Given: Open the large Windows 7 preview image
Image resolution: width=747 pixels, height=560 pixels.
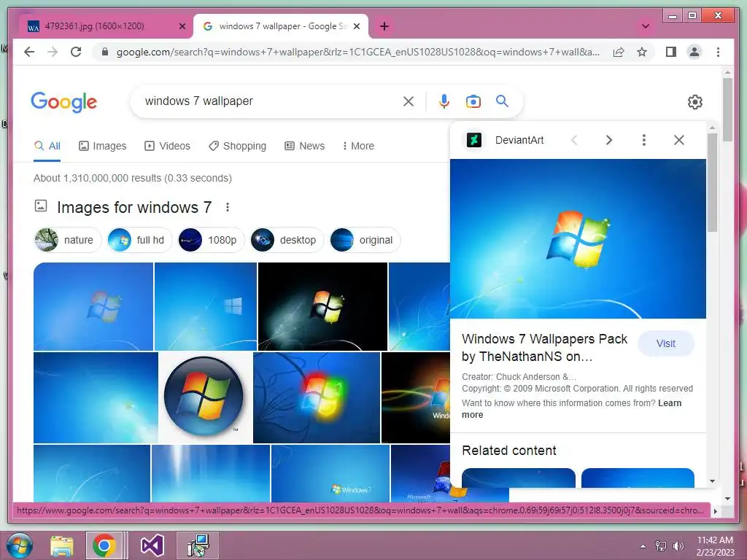Looking at the screenshot, I should 578,238.
